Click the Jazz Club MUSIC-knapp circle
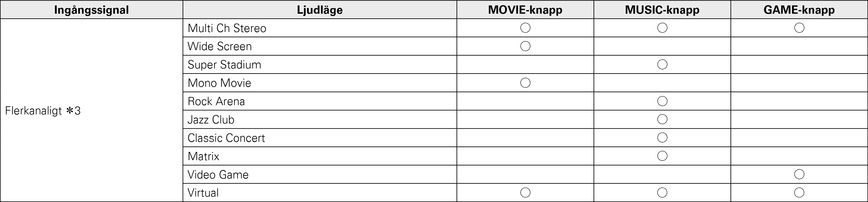Screen dimensions: 868x202 [x=662, y=119]
